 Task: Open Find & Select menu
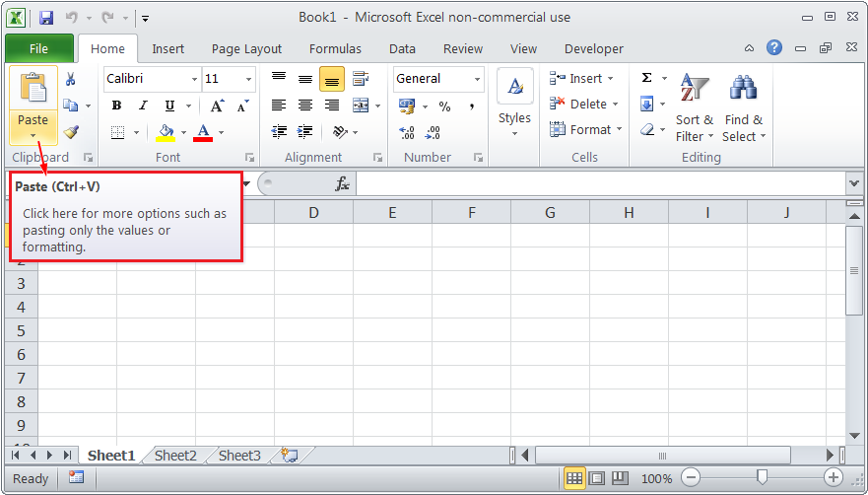[744, 108]
